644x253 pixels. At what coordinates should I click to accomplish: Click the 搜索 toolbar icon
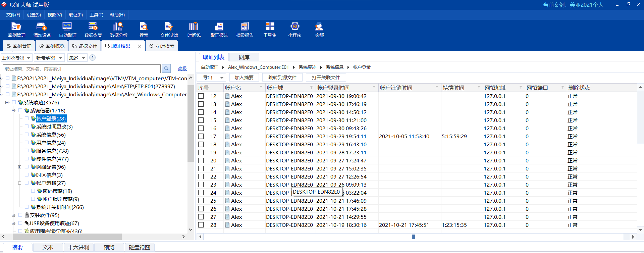pyautogui.click(x=144, y=30)
